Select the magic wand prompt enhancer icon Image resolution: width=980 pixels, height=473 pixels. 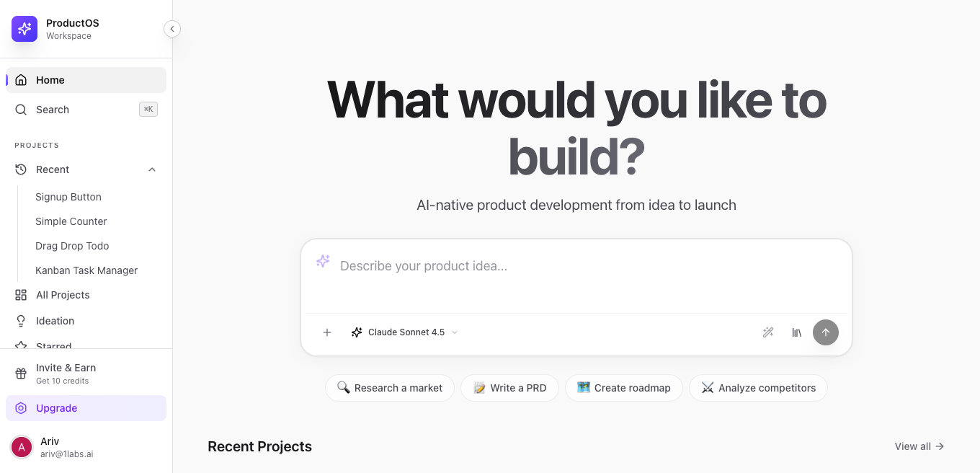(767, 332)
